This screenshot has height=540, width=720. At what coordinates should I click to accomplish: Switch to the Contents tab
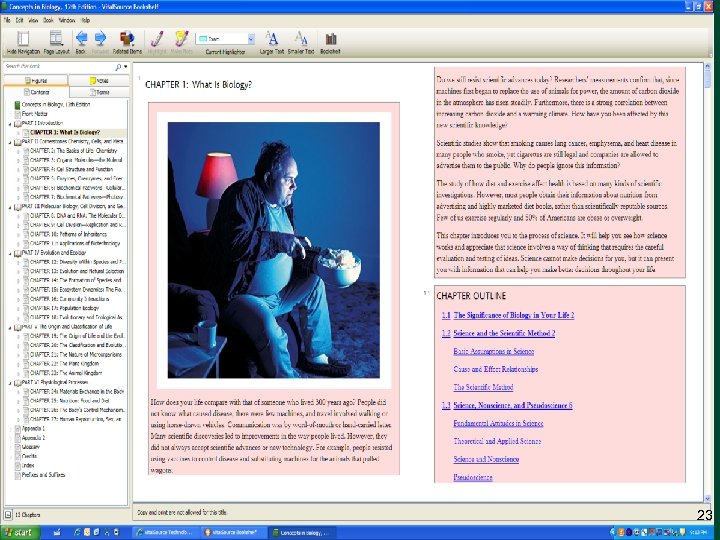pyautogui.click(x=36, y=92)
